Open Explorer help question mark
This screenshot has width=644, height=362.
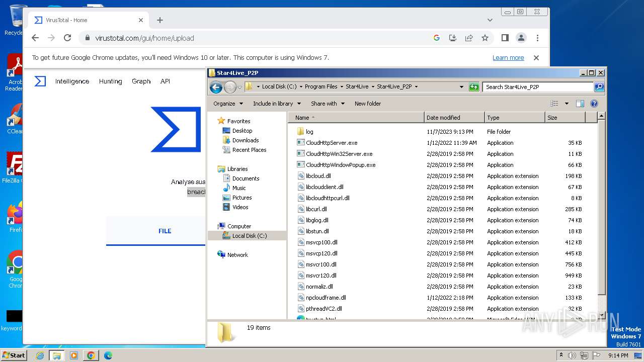594,104
